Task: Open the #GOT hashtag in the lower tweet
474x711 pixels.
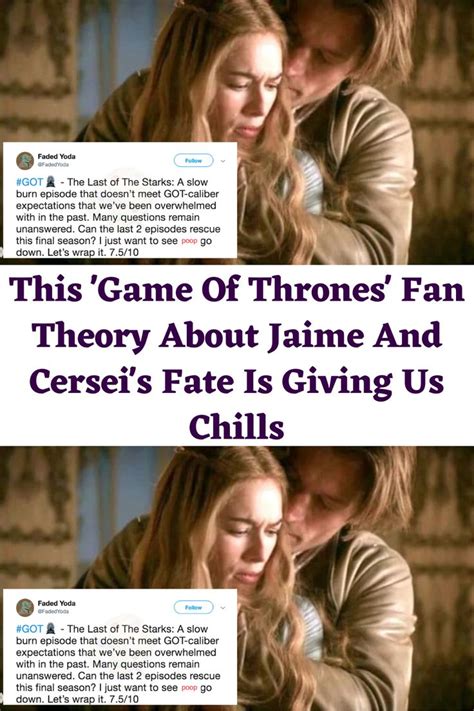Action: [x=29, y=629]
